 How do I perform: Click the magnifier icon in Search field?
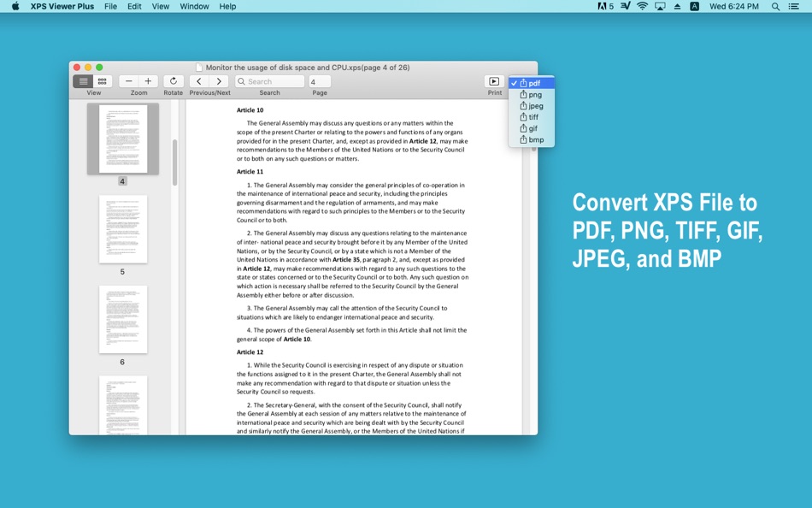click(241, 81)
